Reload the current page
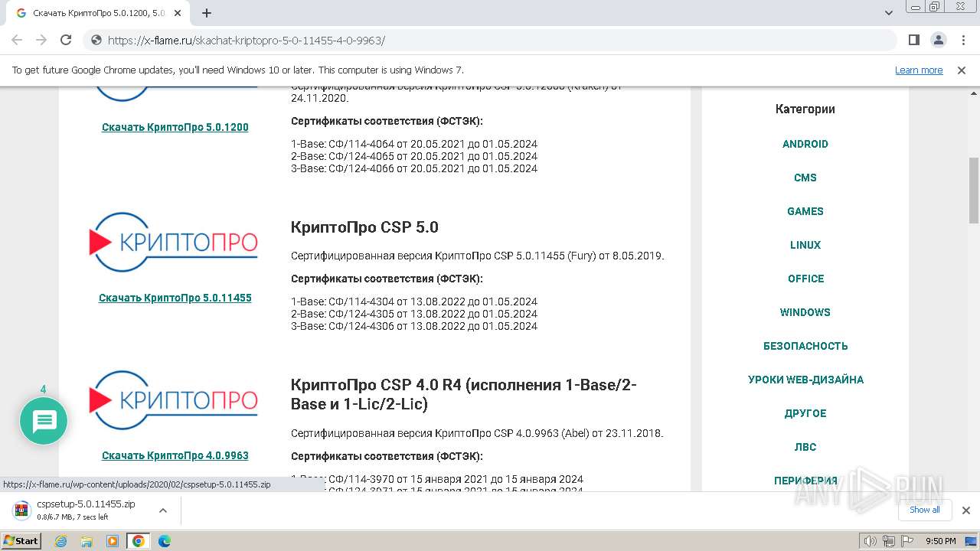This screenshot has height=551, width=980. pos(66,40)
